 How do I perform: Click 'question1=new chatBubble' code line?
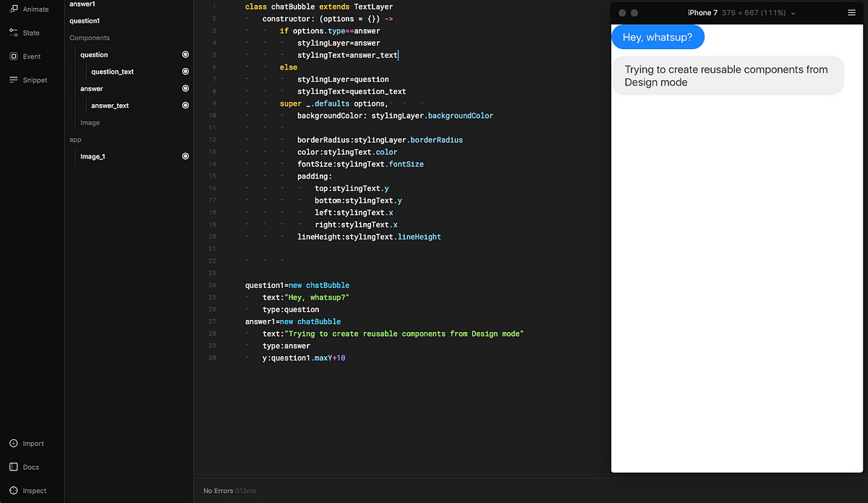tap(297, 285)
